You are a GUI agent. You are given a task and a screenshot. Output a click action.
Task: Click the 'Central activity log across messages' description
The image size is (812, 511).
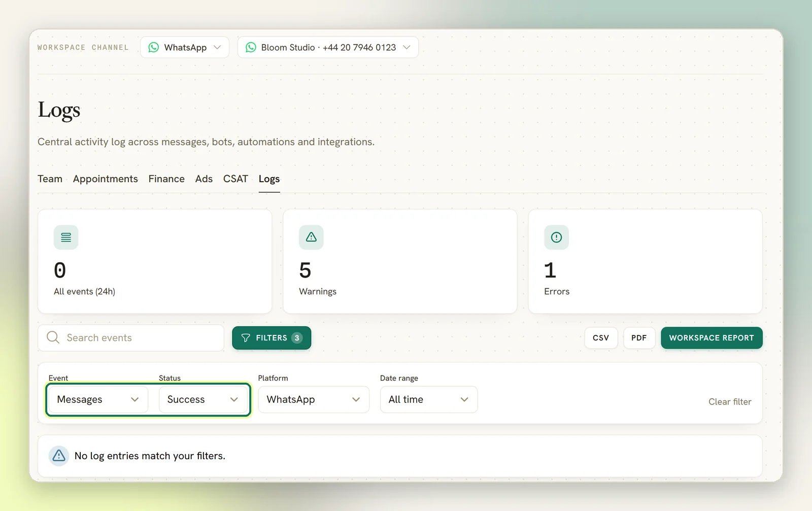click(x=206, y=142)
